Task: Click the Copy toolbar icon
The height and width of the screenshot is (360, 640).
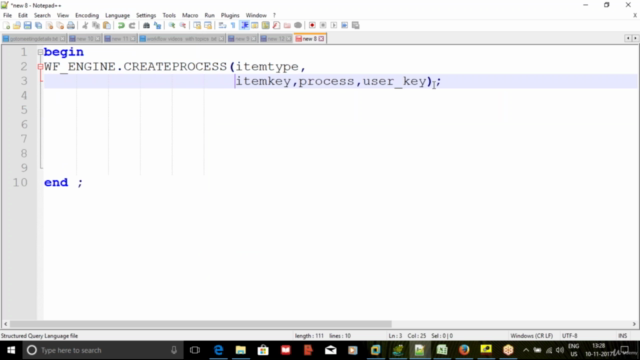Action: [96, 25]
